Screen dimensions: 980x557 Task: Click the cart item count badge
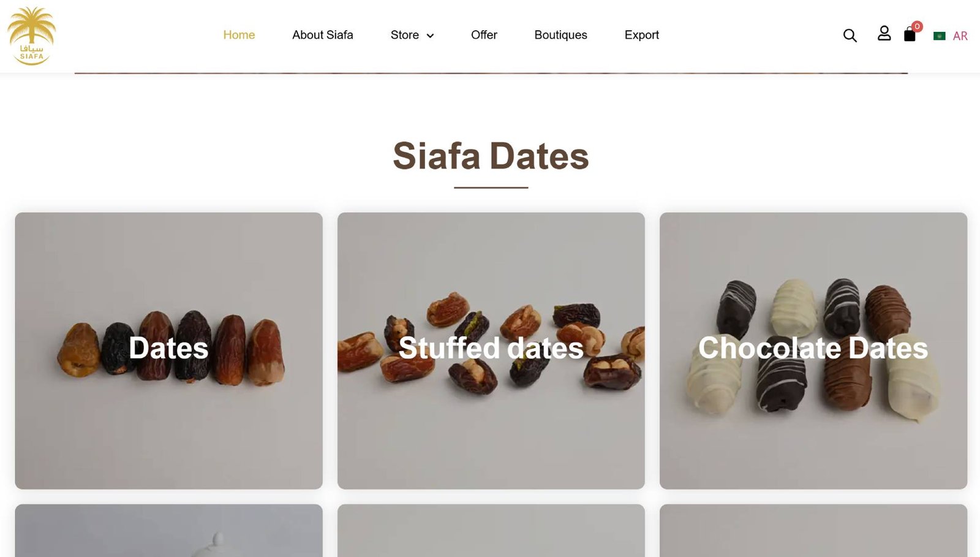click(916, 26)
